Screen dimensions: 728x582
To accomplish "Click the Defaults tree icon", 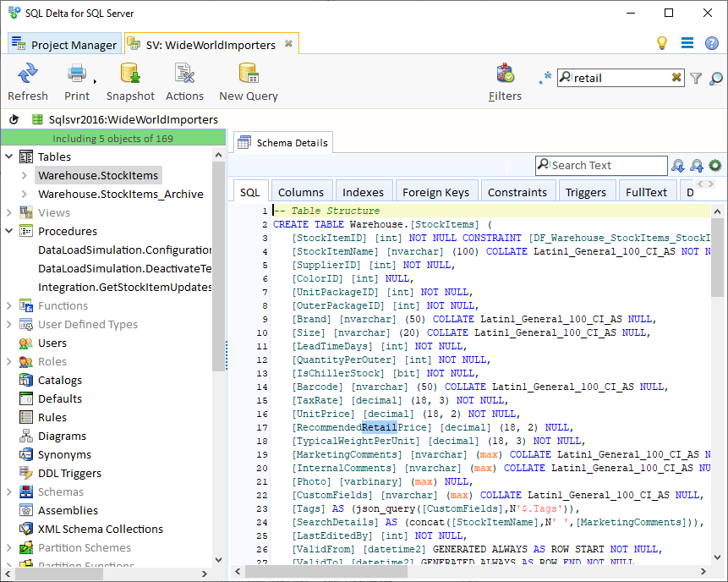I will [x=26, y=398].
